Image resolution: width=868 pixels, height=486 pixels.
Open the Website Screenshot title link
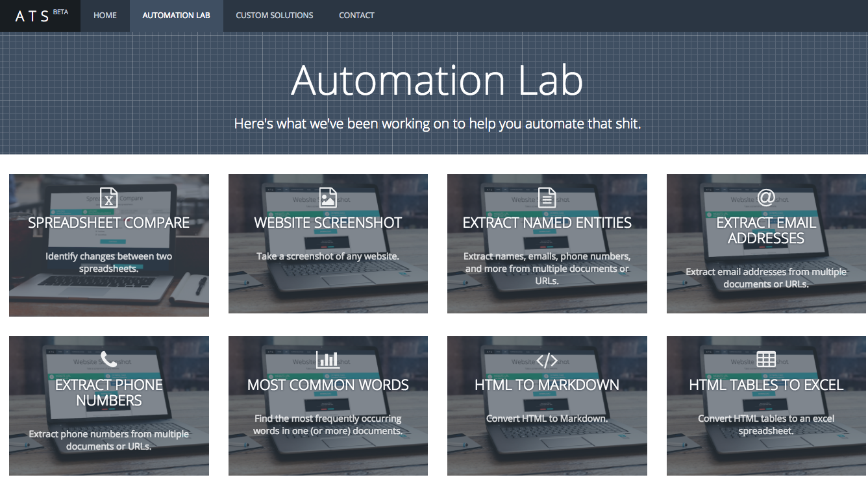pyautogui.click(x=328, y=223)
